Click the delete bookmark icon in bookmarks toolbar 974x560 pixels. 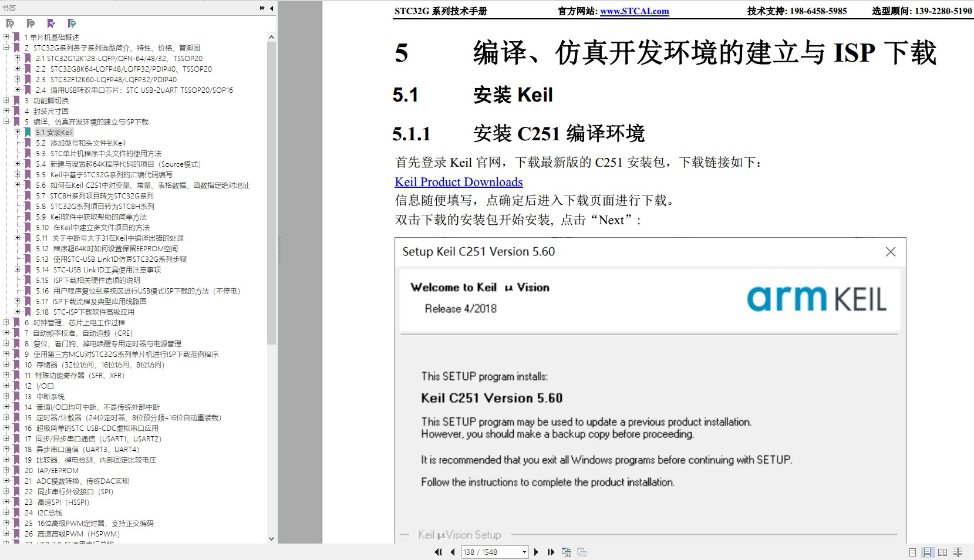tap(10, 23)
